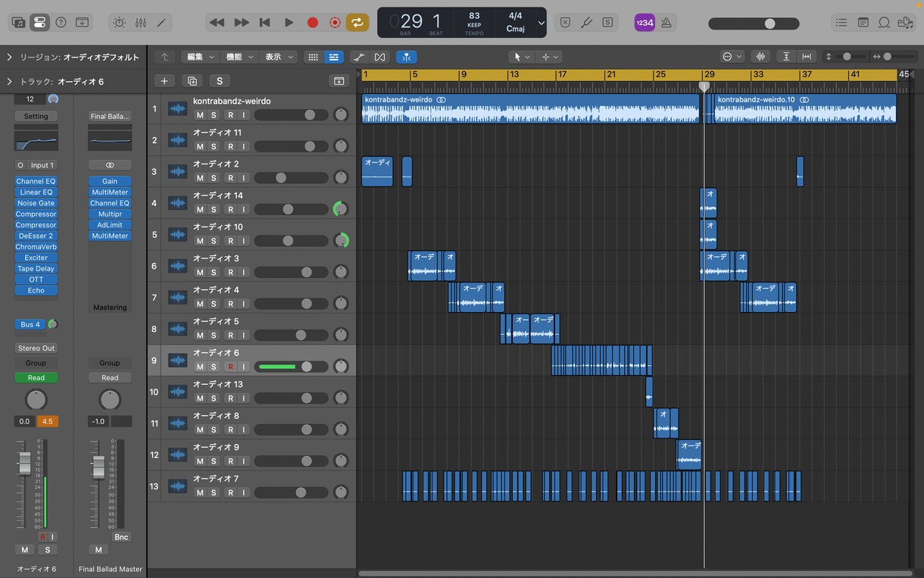Click the tempo value 83
The height and width of the screenshot is (578, 924).
[x=474, y=16]
